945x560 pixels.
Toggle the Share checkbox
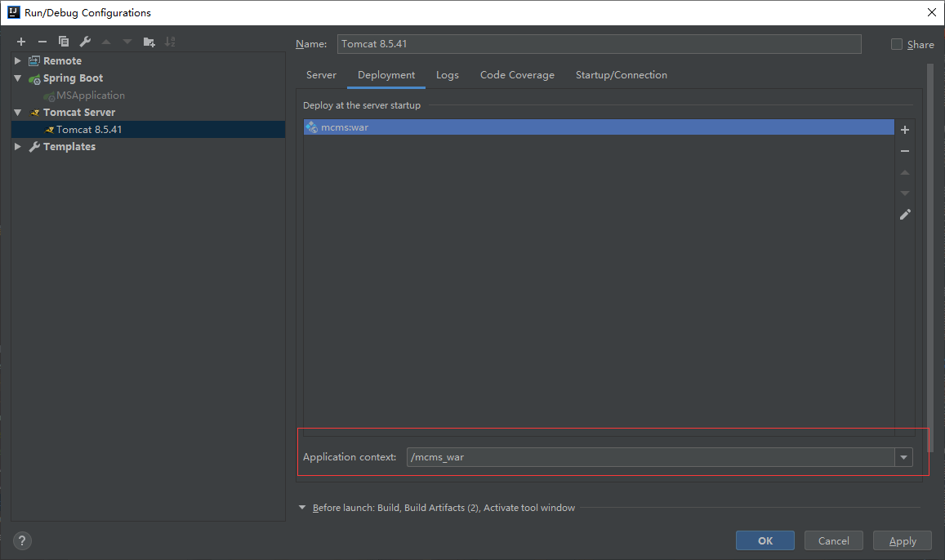(897, 44)
